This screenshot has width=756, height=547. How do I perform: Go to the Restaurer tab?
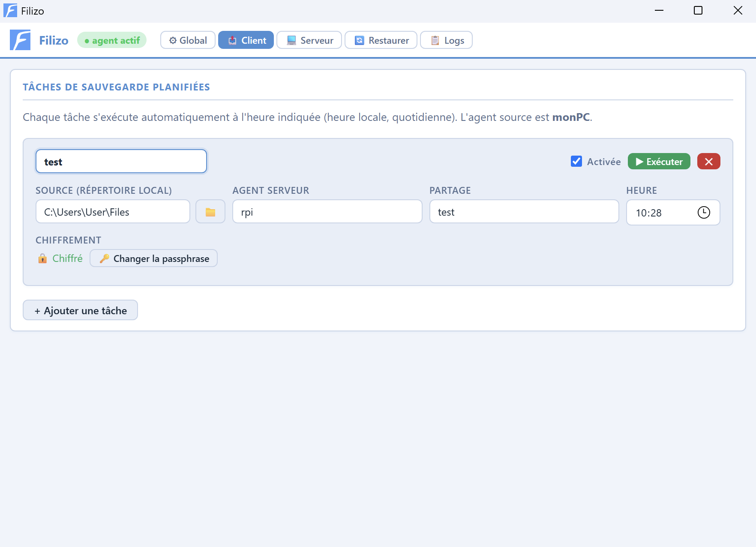pos(381,40)
